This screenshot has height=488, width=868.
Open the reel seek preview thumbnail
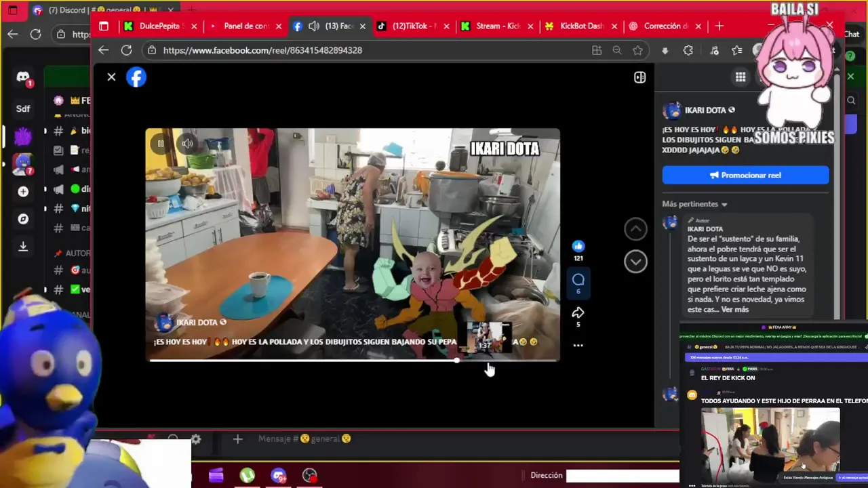[x=484, y=337]
